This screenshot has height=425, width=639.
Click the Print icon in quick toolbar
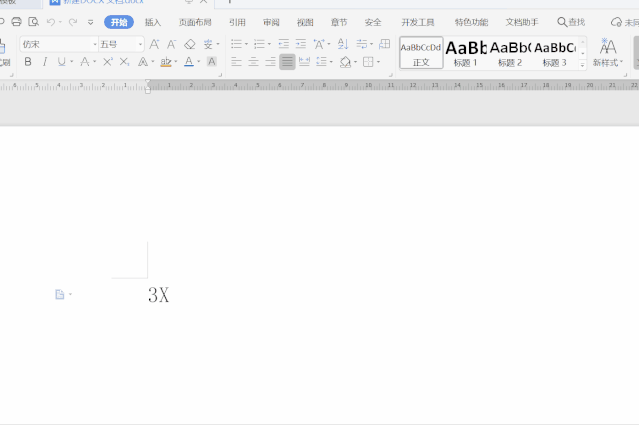point(16,22)
